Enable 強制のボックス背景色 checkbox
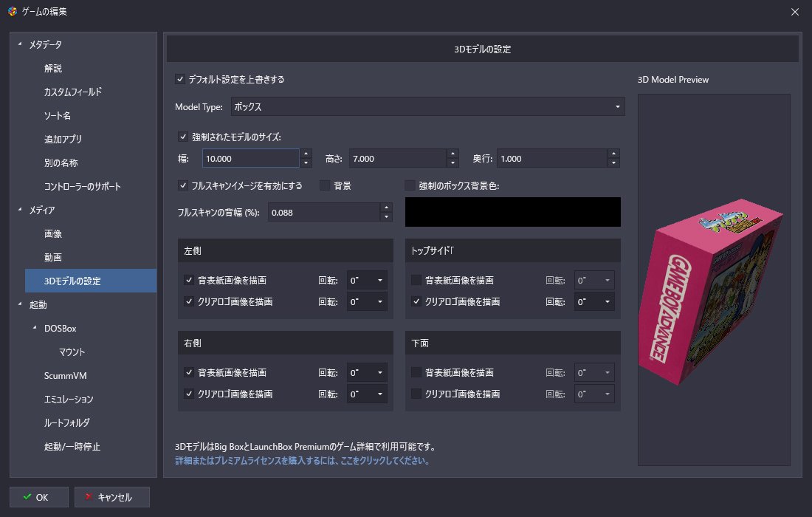The width and height of the screenshot is (812, 517). 410,185
